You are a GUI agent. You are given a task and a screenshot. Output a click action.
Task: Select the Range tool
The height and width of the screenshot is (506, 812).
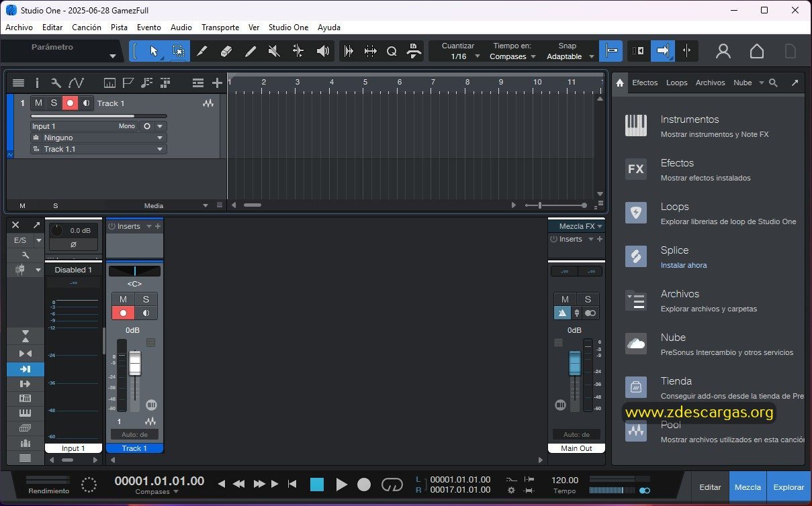click(178, 51)
